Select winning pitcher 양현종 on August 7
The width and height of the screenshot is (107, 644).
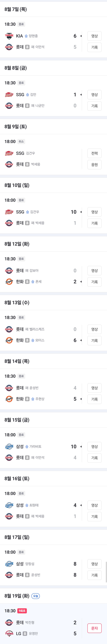[33, 36]
